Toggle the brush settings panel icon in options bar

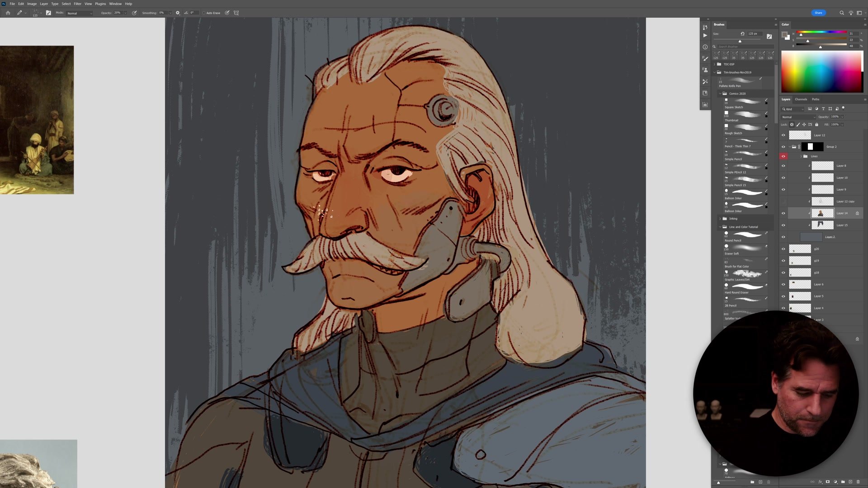(x=48, y=13)
